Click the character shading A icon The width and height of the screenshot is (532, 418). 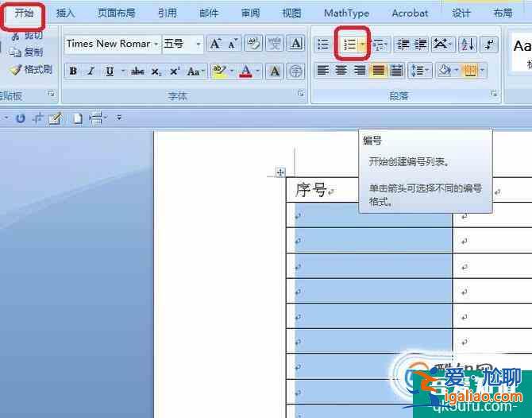click(275, 72)
